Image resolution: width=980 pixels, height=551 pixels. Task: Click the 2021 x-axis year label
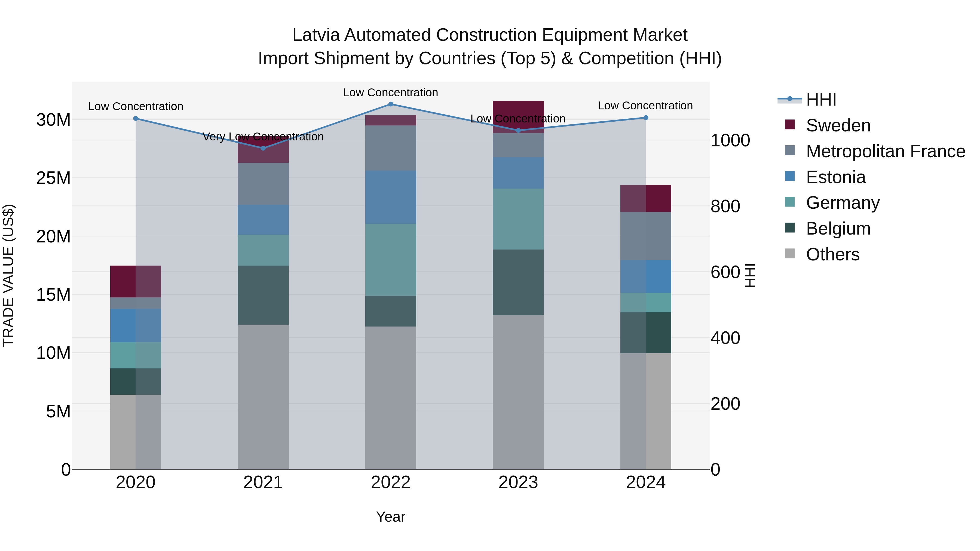[x=263, y=482]
